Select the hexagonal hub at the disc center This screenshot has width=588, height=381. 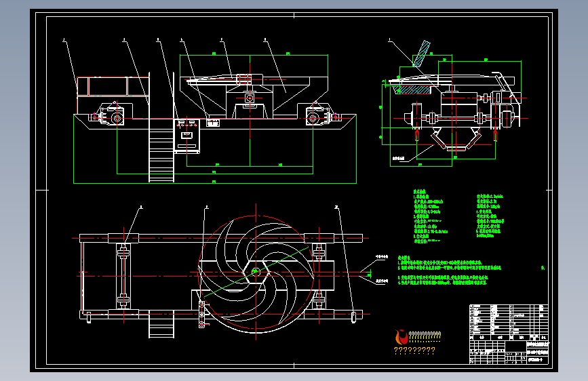point(256,271)
